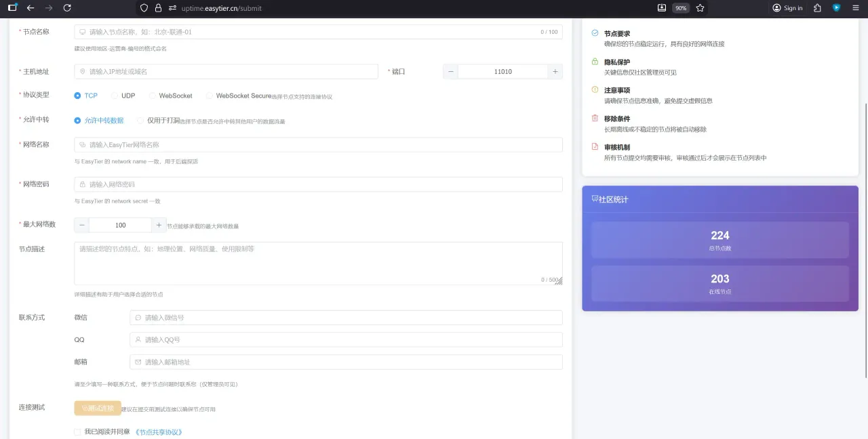
Task: Click the 最大网络数 field showing 100
Action: 121,225
